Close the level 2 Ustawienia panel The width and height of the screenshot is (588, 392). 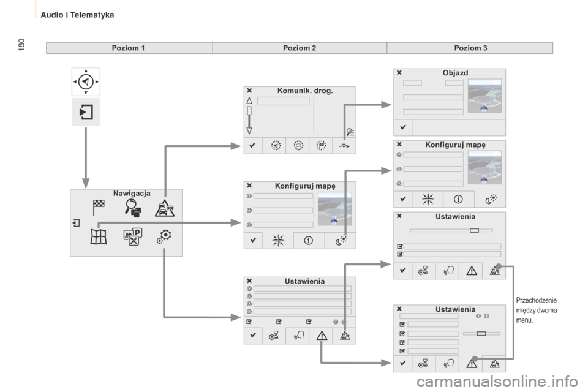tap(249, 281)
